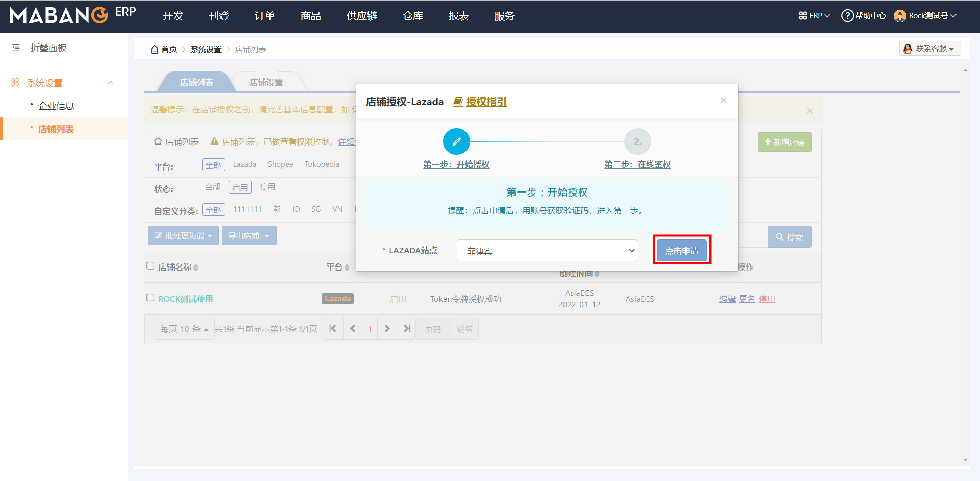Click the search magnifier button 搜索
The width and height of the screenshot is (980, 481).
coord(790,237)
